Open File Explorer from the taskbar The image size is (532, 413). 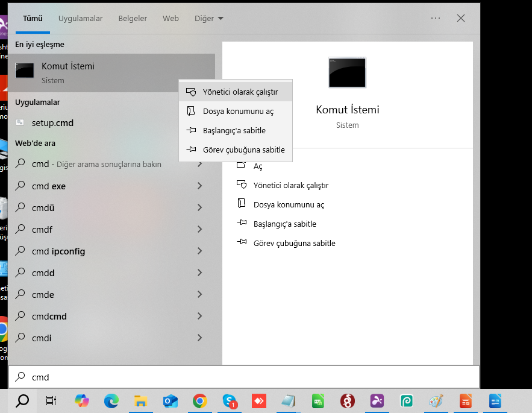(x=140, y=400)
